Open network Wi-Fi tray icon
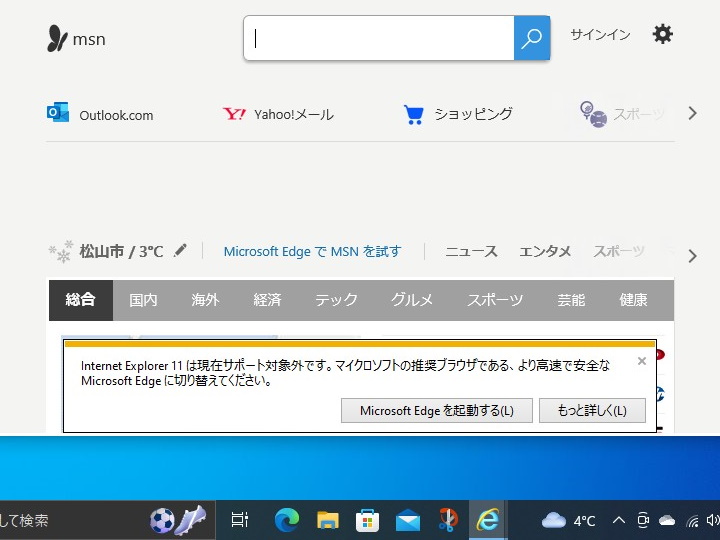The height and width of the screenshot is (540, 720). pos(692,521)
